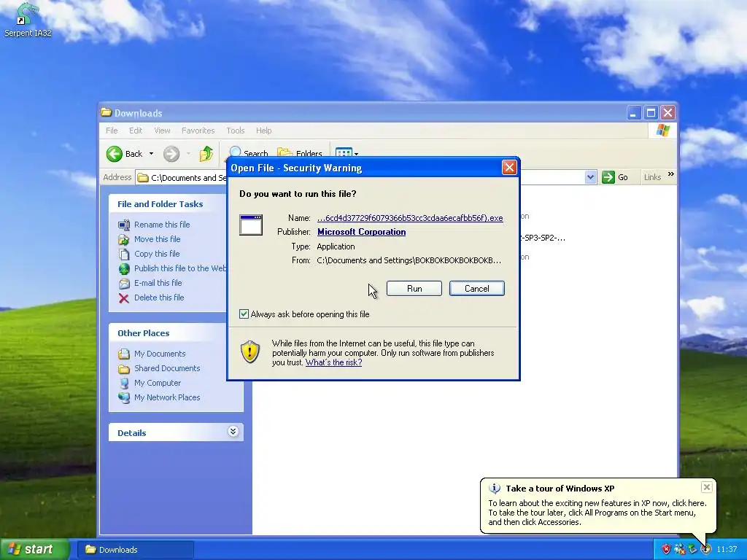Click the Take a tour of Windows XP balloon
747x560 pixels.
(x=598, y=506)
